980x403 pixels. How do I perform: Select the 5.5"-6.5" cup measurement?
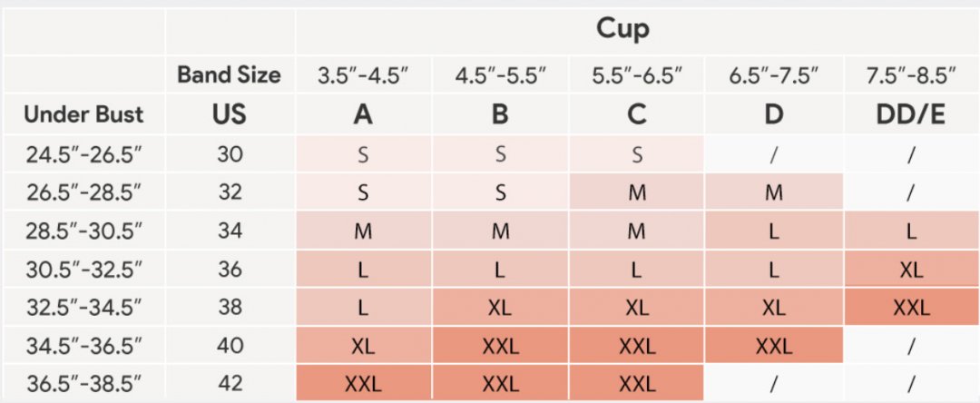[x=637, y=76]
